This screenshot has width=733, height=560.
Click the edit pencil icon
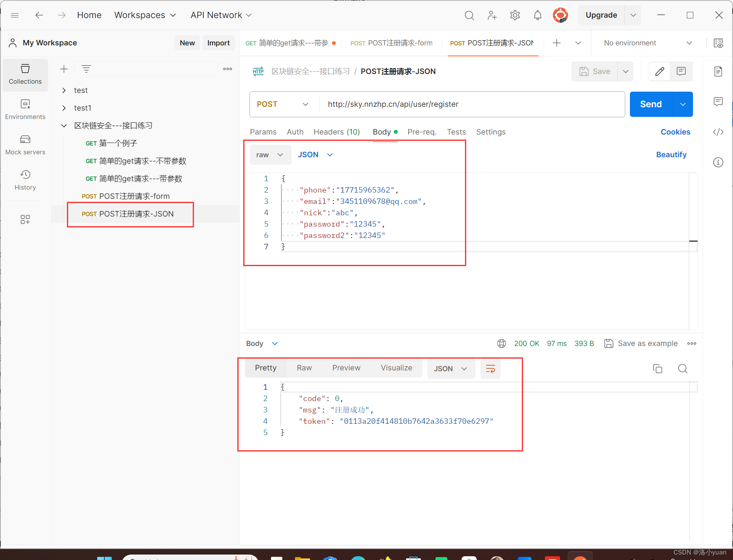pyautogui.click(x=660, y=71)
